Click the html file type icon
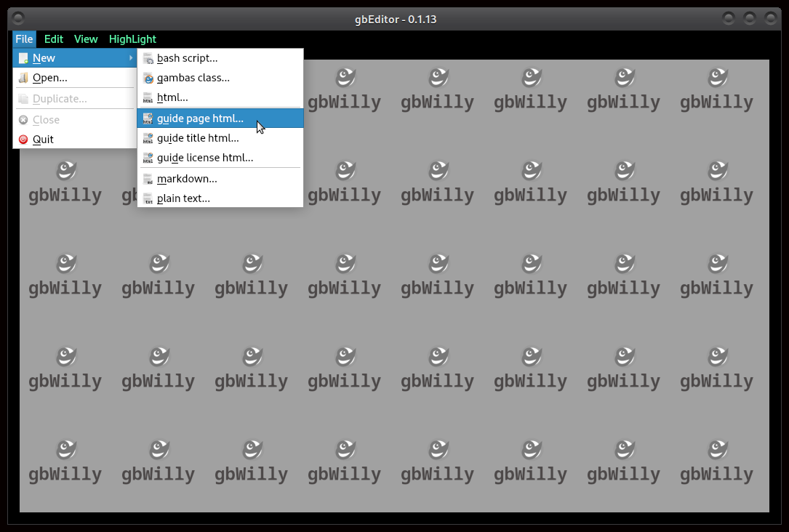This screenshot has height=532, width=789. (148, 97)
